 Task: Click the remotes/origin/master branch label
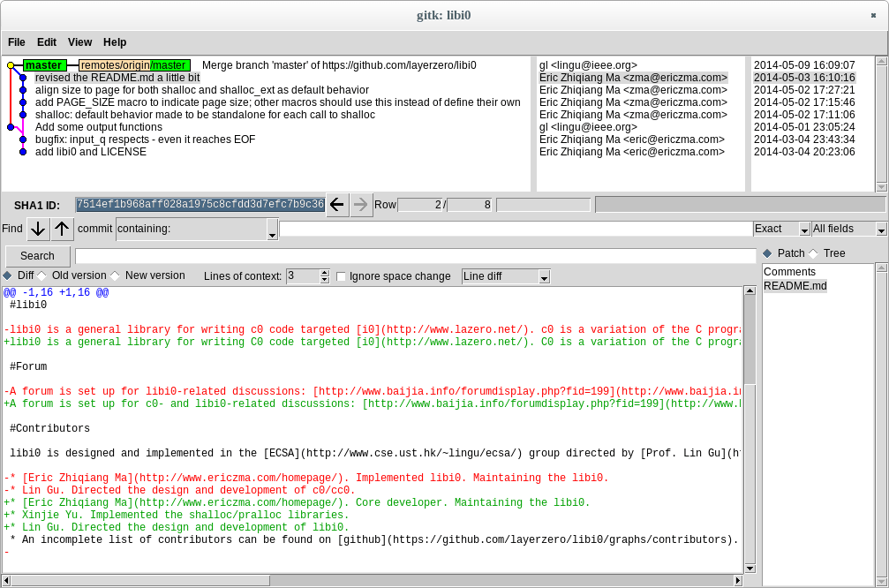click(134, 65)
